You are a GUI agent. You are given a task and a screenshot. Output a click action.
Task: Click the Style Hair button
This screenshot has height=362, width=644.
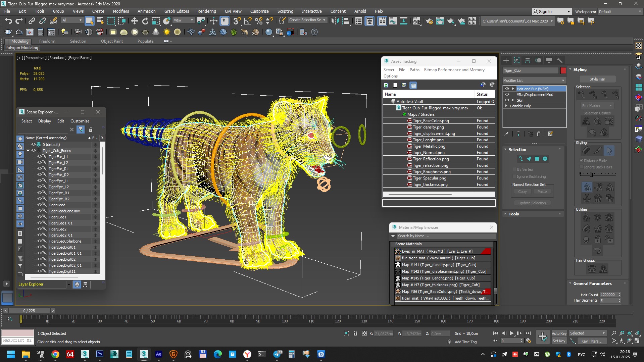(597, 79)
